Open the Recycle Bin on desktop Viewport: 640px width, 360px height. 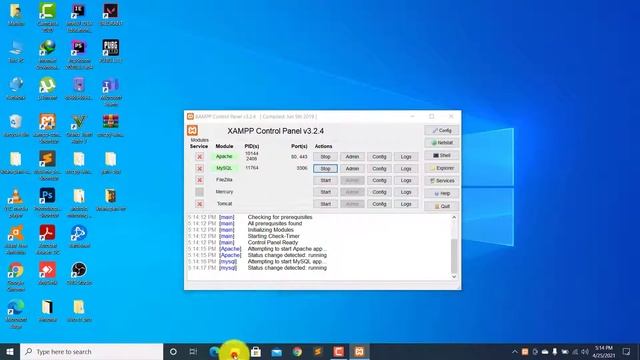pyautogui.click(x=16, y=125)
